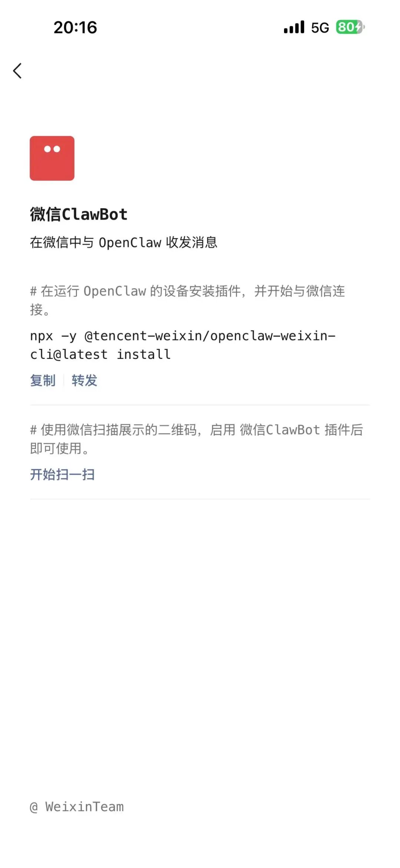
Task: Click the divider line below 复制 row
Action: coord(200,405)
